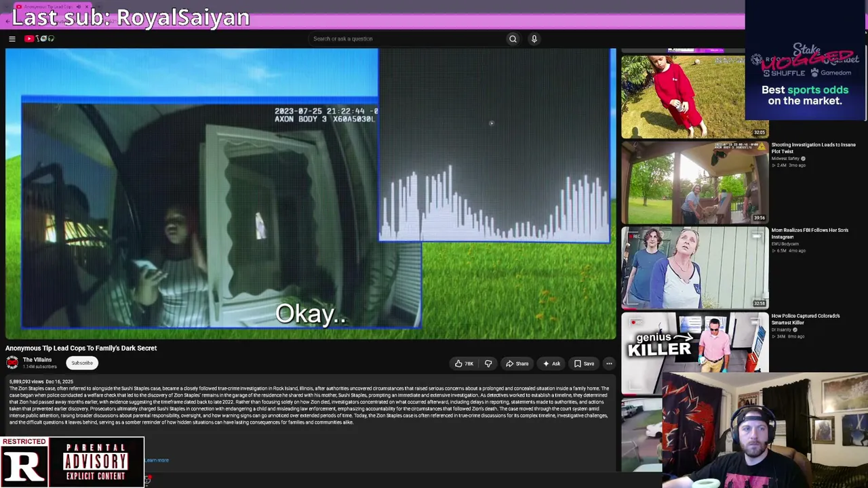
Task: Visit the Midwest Safety channel
Action: 785,159
